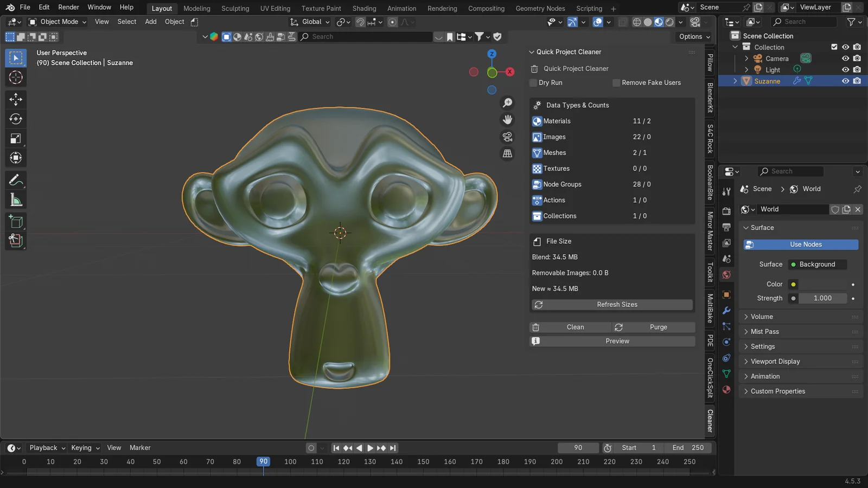
Task: Click the current frame field showing 90
Action: pyautogui.click(x=578, y=447)
